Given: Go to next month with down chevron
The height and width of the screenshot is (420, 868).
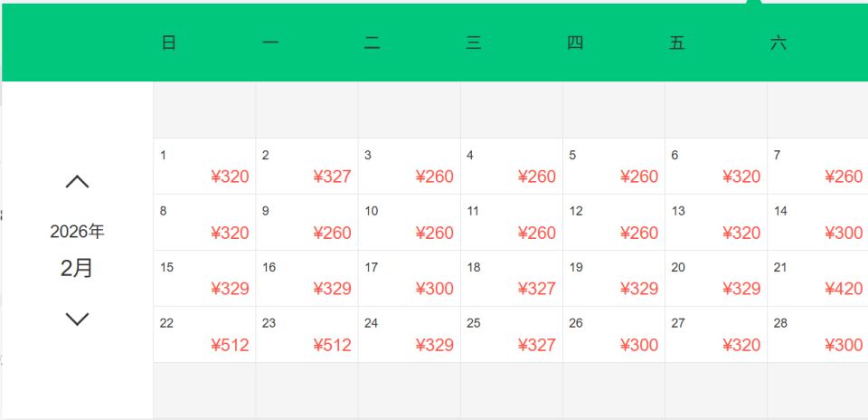Looking at the screenshot, I should (x=78, y=319).
